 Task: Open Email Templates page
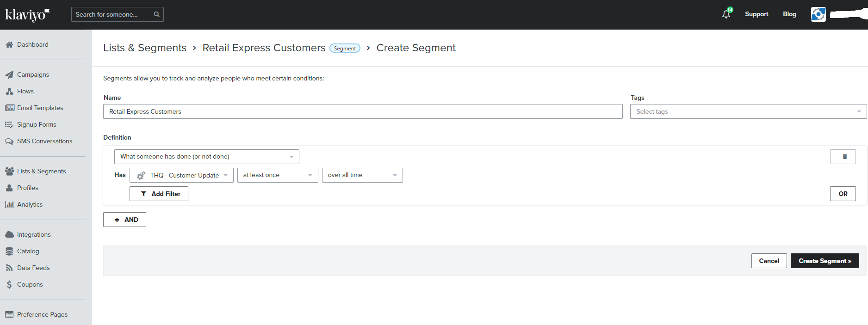40,108
